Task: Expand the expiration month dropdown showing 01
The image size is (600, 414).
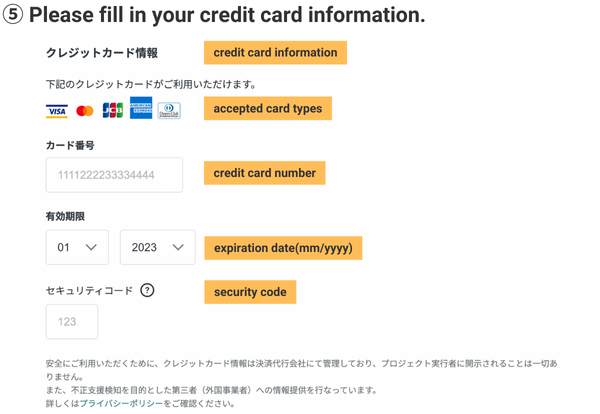Action: [x=77, y=247]
